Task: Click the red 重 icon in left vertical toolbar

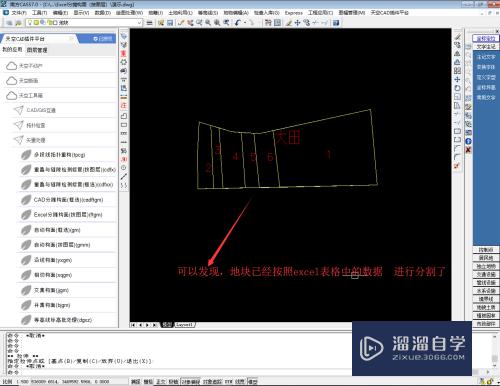Action: pos(124,53)
